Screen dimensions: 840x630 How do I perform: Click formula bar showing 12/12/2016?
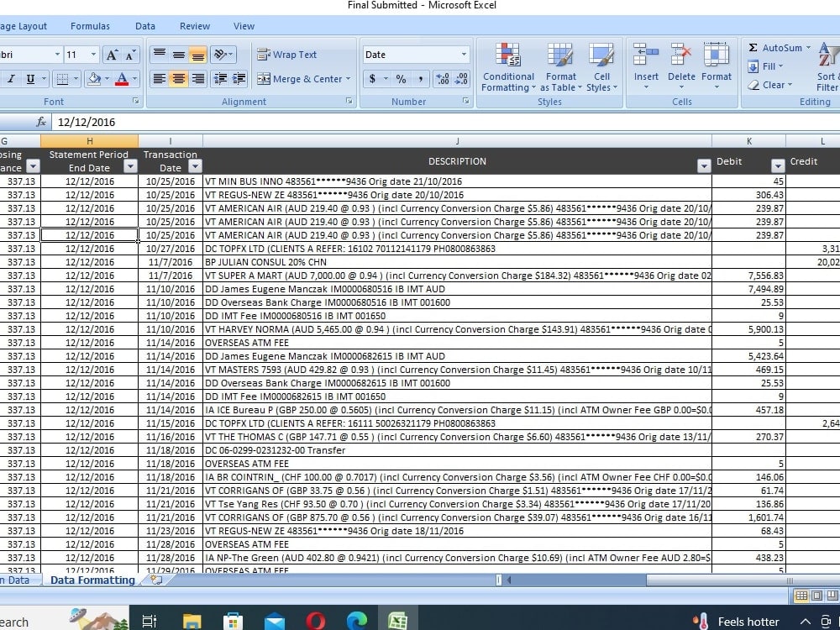click(444, 122)
